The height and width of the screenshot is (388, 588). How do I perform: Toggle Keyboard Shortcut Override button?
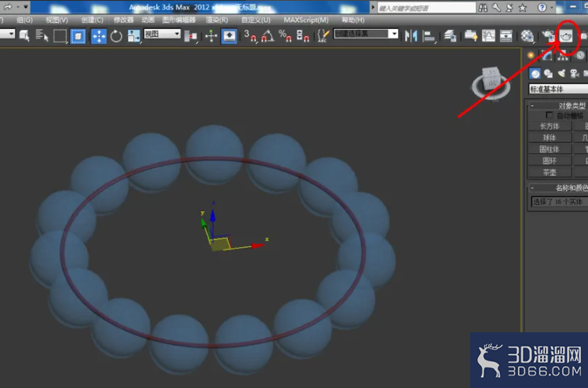pyautogui.click(x=229, y=36)
